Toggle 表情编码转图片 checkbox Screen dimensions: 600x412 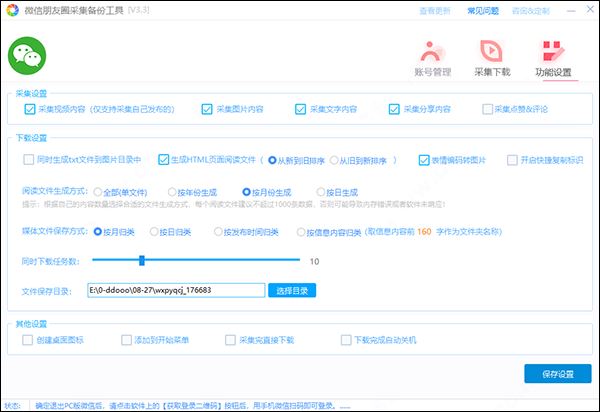pos(424,160)
